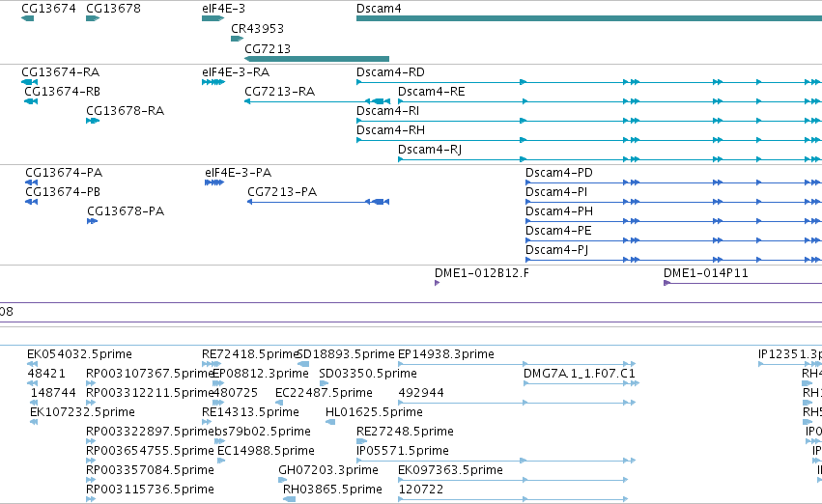Viewport: 822px width, 504px height.
Task: Open protein CG13678-PA
Action: click(x=126, y=211)
